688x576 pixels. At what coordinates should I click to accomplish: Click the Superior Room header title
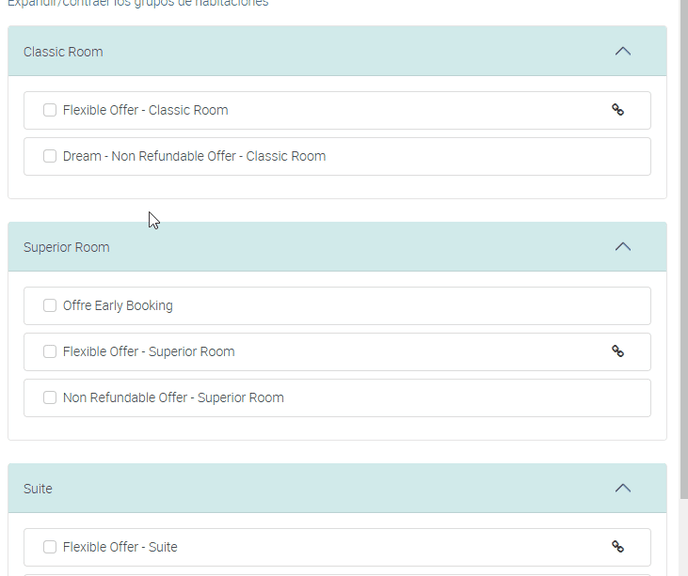tap(67, 247)
